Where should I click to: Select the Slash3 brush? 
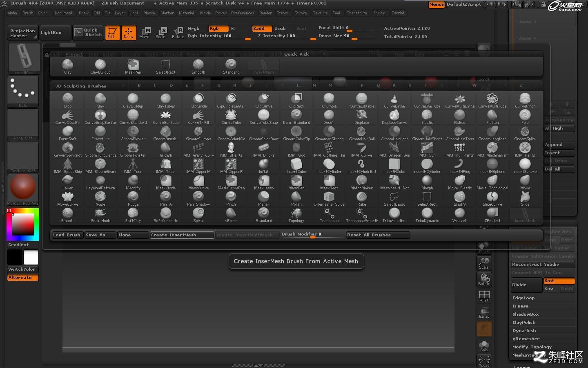460,199
